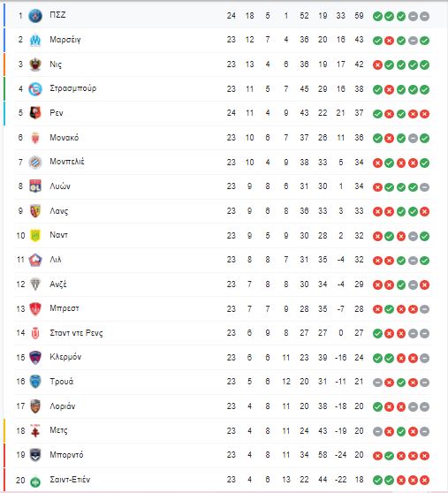Click the ΠΣΖ club crest
The image size is (448, 493).
pyautogui.click(x=35, y=16)
